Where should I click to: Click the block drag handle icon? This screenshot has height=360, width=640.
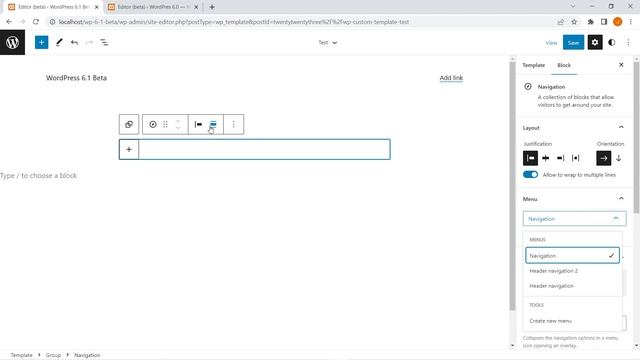(x=165, y=124)
